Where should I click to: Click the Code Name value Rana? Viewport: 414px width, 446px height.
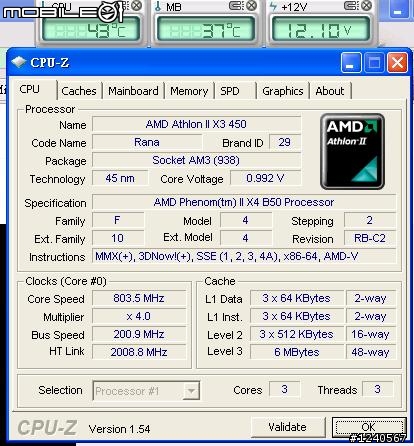(147, 142)
